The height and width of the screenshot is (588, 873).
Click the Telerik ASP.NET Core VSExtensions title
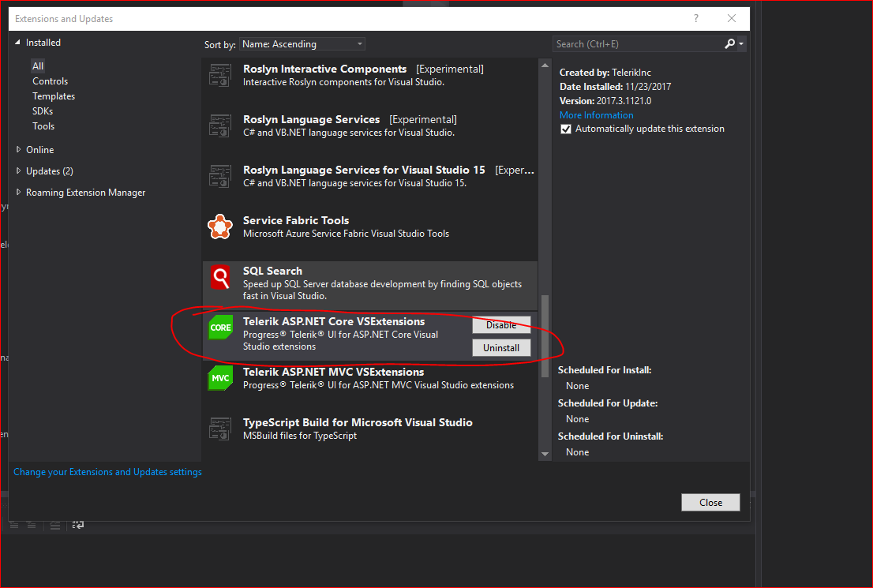(x=334, y=321)
